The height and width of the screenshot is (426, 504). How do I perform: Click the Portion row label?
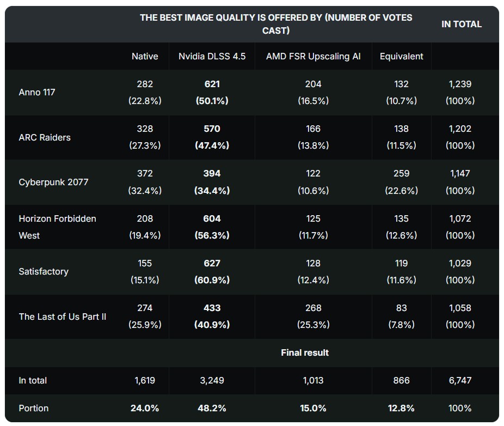(34, 408)
